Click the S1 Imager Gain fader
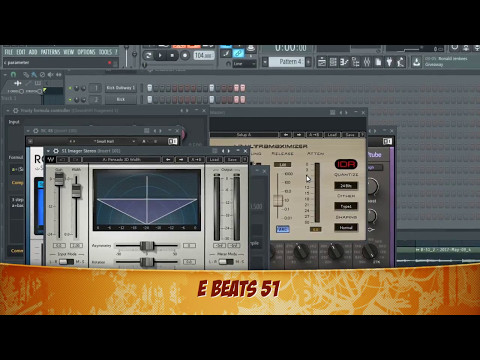Viewport: 480px width, 360px height. (59, 179)
